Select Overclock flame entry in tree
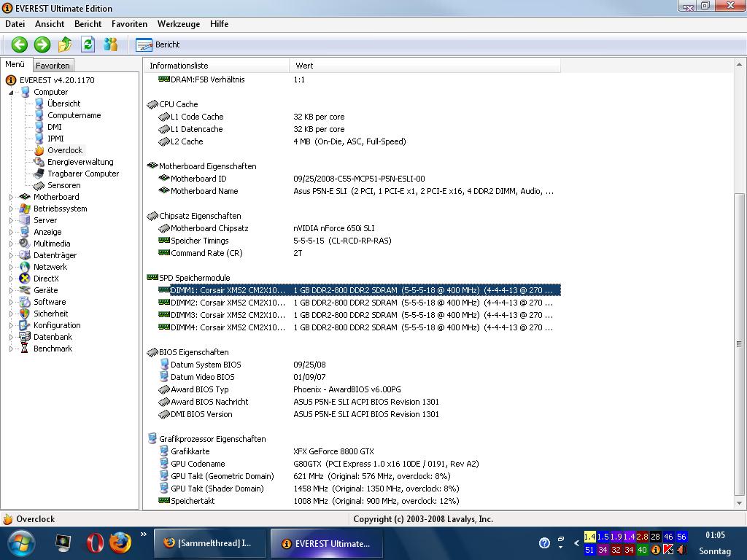747x560 pixels. tap(65, 150)
